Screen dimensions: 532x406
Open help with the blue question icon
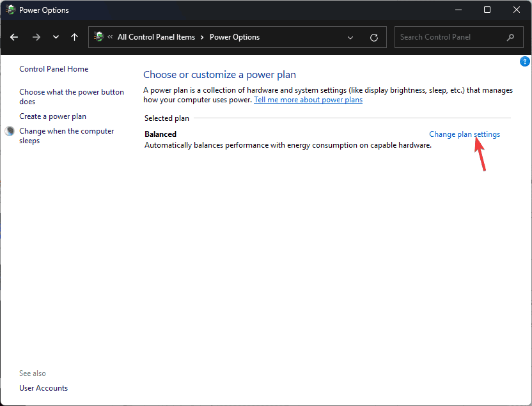[524, 61]
